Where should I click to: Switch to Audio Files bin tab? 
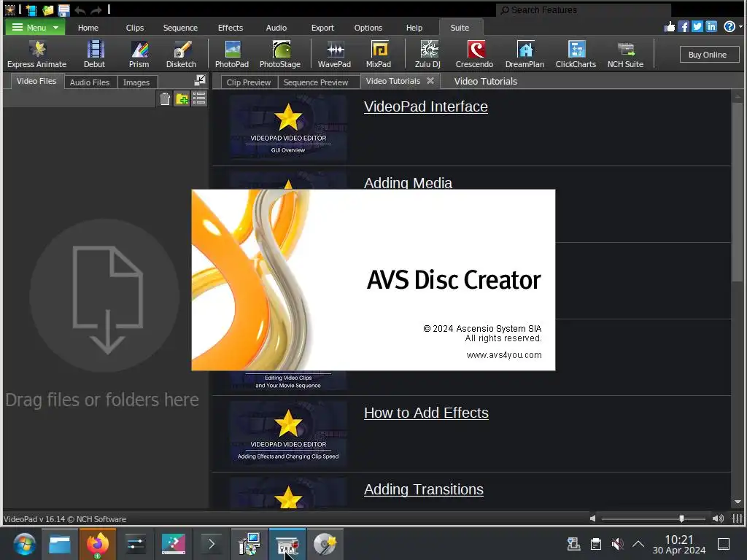point(90,82)
